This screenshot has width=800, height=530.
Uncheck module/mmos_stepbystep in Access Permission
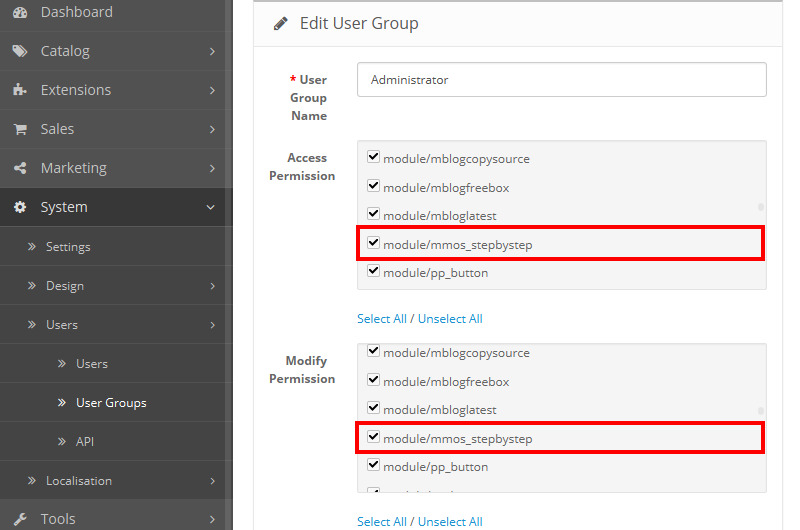coord(374,243)
